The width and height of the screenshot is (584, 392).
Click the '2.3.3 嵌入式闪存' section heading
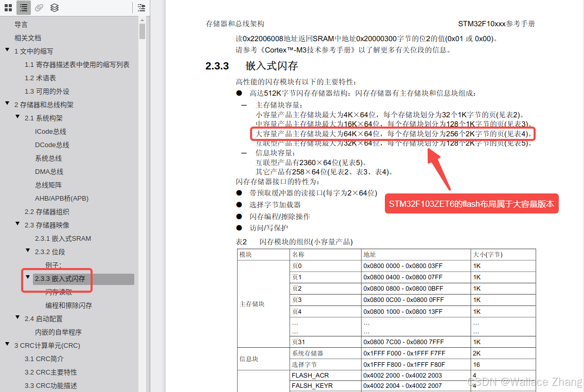pos(252,66)
